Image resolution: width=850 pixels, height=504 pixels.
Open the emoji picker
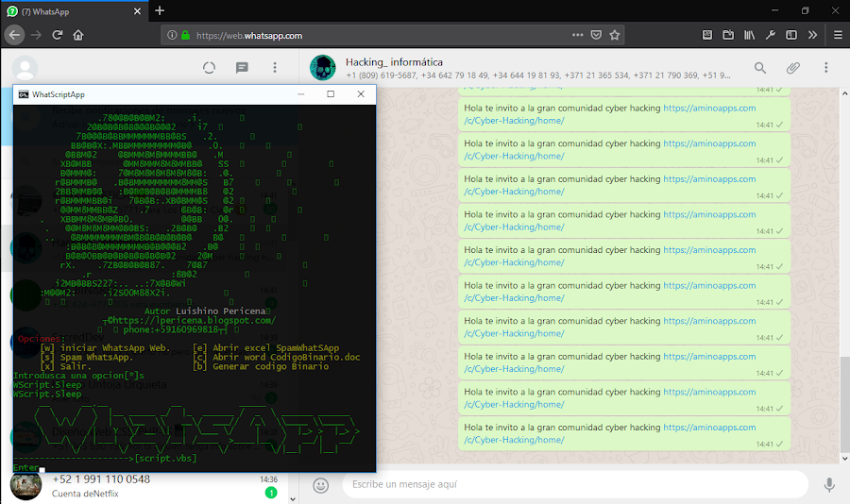(x=321, y=485)
